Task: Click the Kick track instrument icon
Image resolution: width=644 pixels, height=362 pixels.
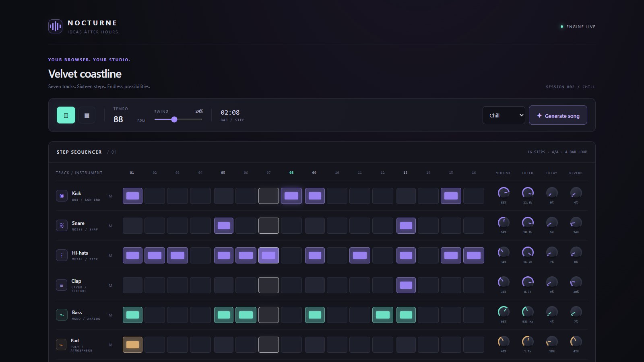Action: click(62, 196)
